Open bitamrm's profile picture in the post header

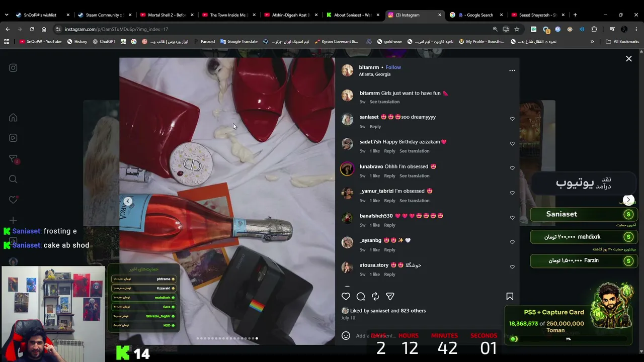[x=348, y=70]
